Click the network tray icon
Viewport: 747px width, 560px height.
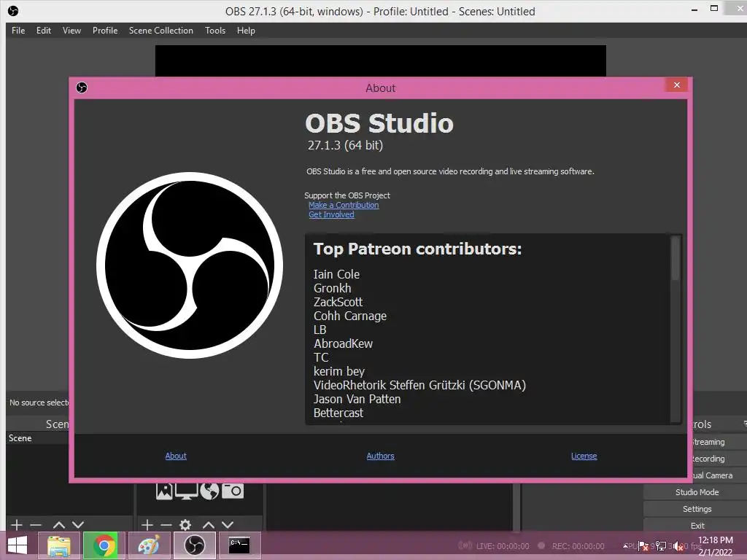[661, 545]
